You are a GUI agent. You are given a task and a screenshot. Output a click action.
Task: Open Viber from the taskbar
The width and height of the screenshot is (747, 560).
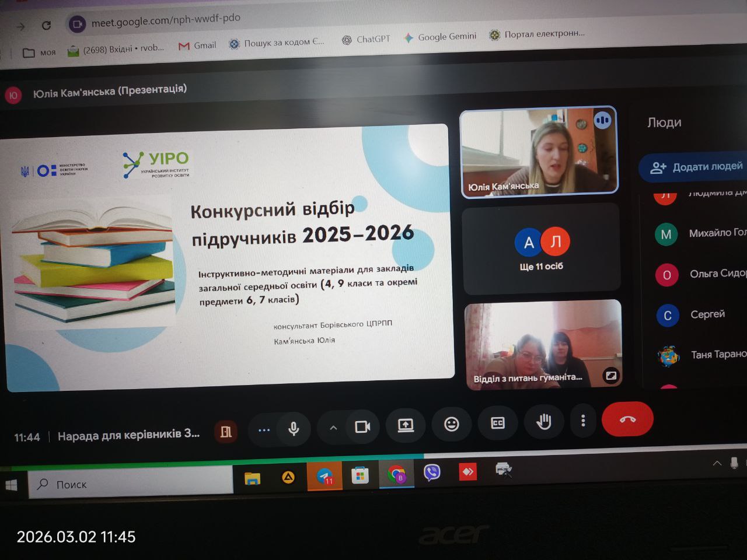click(432, 473)
